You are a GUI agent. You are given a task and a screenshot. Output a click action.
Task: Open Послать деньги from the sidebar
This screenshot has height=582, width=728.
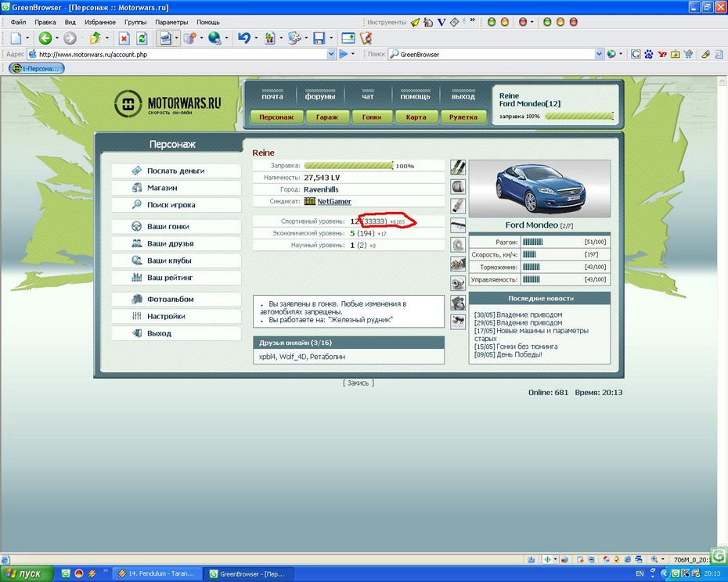[176, 171]
